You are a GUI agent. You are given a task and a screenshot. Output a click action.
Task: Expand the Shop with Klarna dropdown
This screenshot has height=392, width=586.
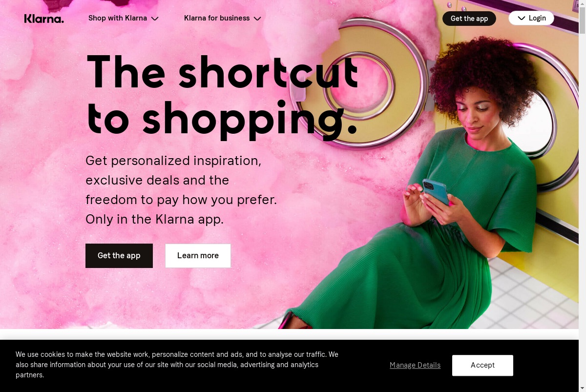click(123, 18)
